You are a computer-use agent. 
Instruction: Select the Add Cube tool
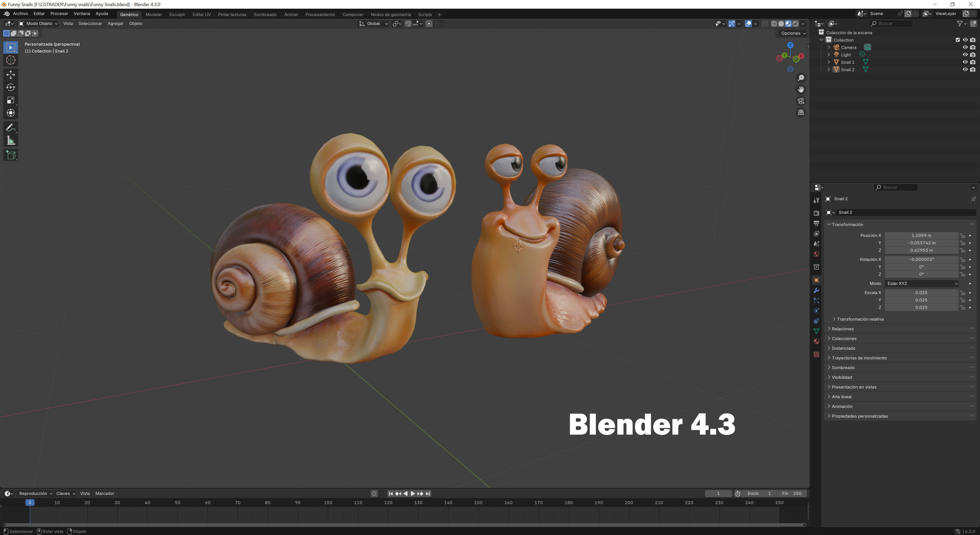click(x=11, y=155)
